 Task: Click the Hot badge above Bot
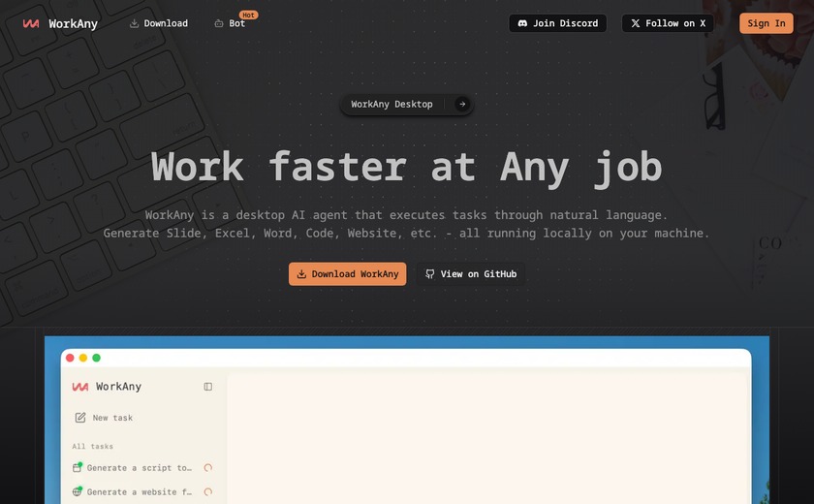tap(249, 16)
